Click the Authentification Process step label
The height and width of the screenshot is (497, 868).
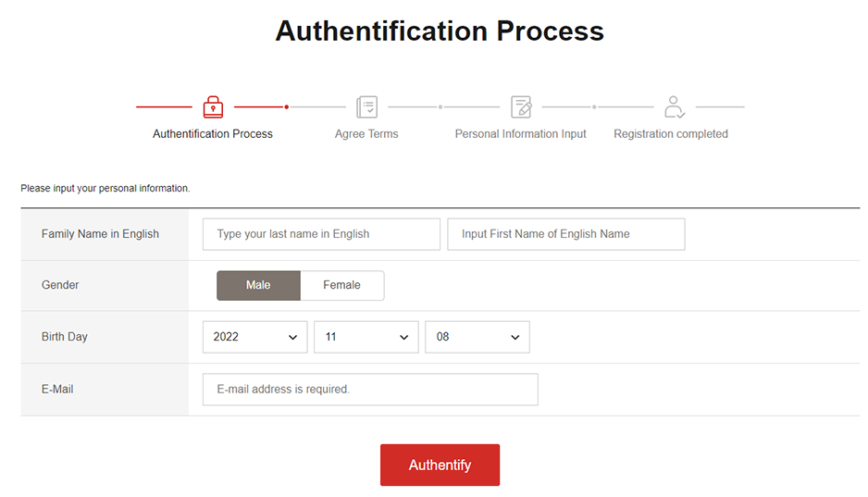coord(213,134)
